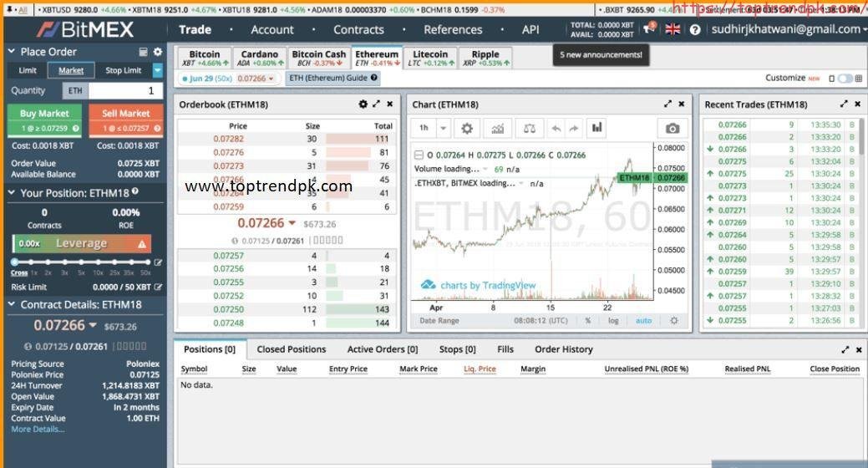Expand the positions table panel to fullscreen
This screenshot has height=468, width=868.
pyautogui.click(x=845, y=350)
